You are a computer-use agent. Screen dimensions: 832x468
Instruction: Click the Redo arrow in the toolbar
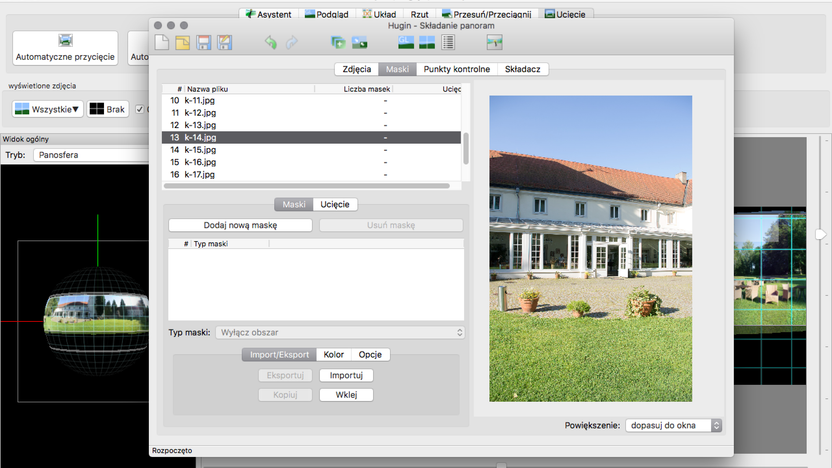tap(291, 42)
